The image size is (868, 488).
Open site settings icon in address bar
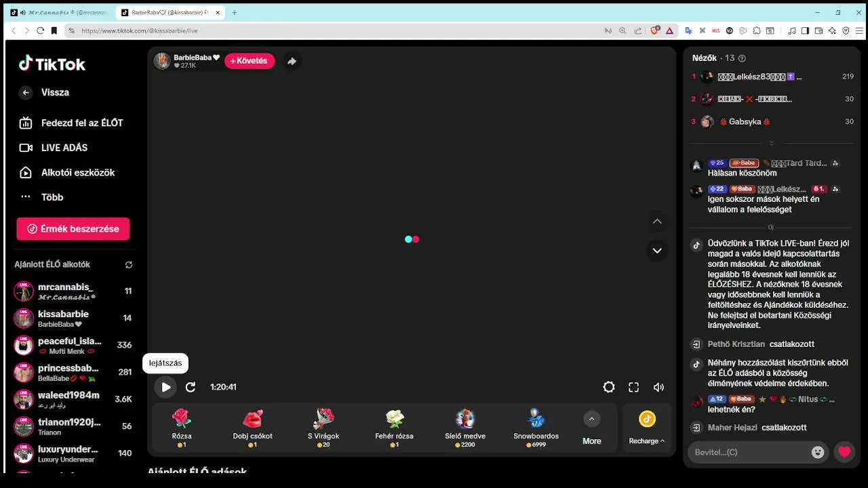(x=72, y=30)
